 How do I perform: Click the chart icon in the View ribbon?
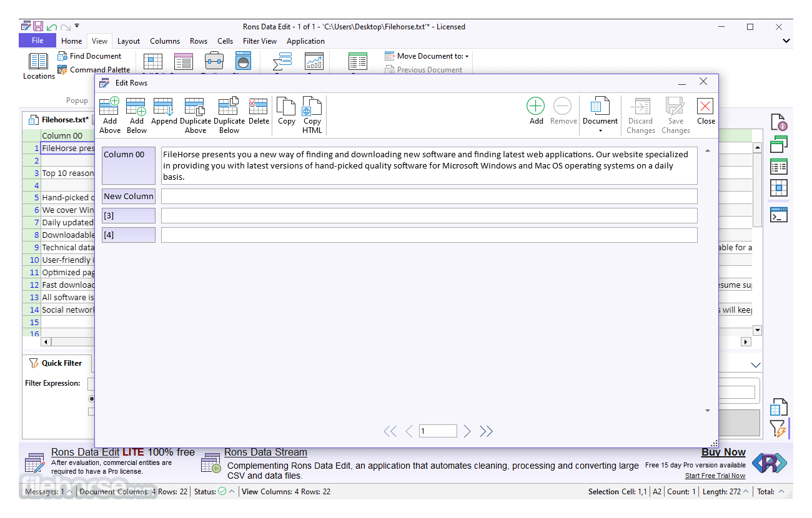click(x=314, y=61)
